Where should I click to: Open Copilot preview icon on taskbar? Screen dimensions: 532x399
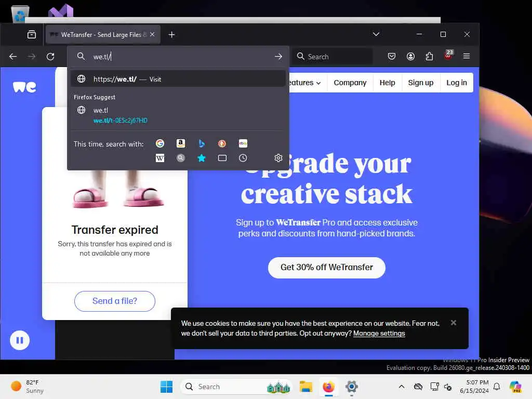[x=515, y=387]
